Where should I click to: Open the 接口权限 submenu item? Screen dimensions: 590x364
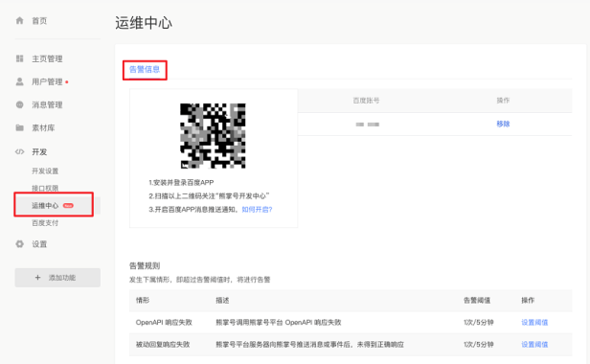click(45, 188)
